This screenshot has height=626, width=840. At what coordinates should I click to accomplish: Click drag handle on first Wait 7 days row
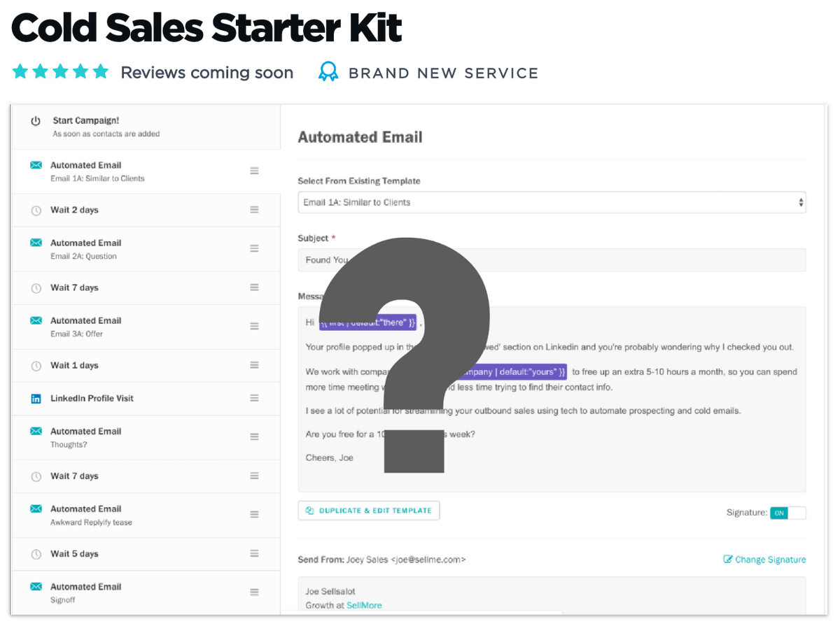254,287
